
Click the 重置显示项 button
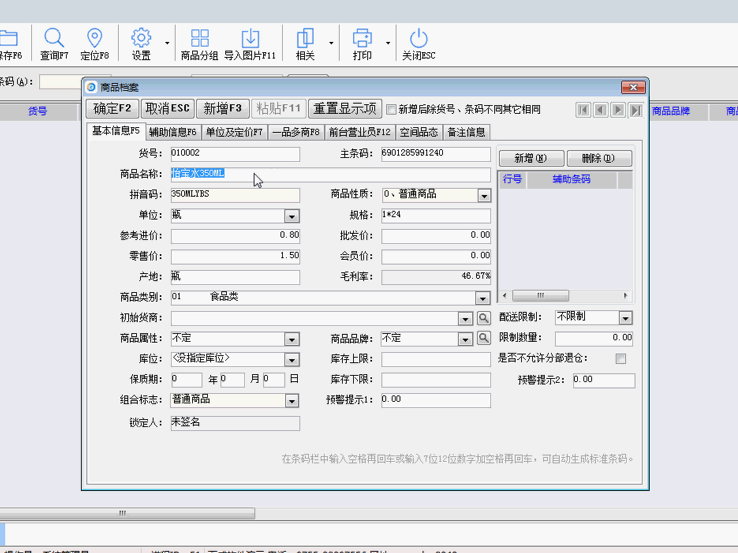tap(344, 108)
